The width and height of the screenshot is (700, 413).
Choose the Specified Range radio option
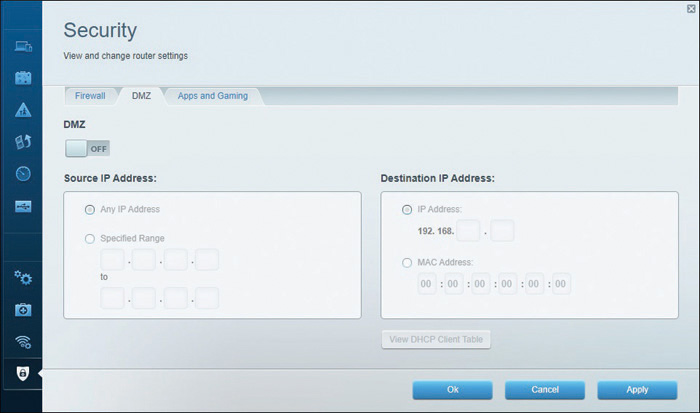90,239
